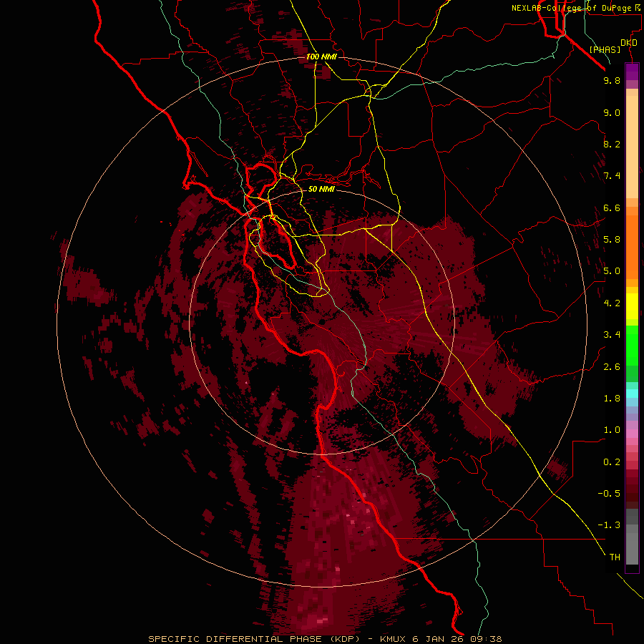Click the 8.2 value on the color scale
644x644 pixels.
[x=612, y=144]
